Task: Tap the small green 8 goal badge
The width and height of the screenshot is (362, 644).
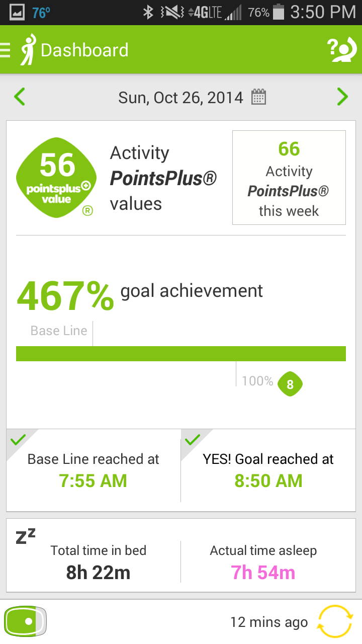Action: [290, 384]
